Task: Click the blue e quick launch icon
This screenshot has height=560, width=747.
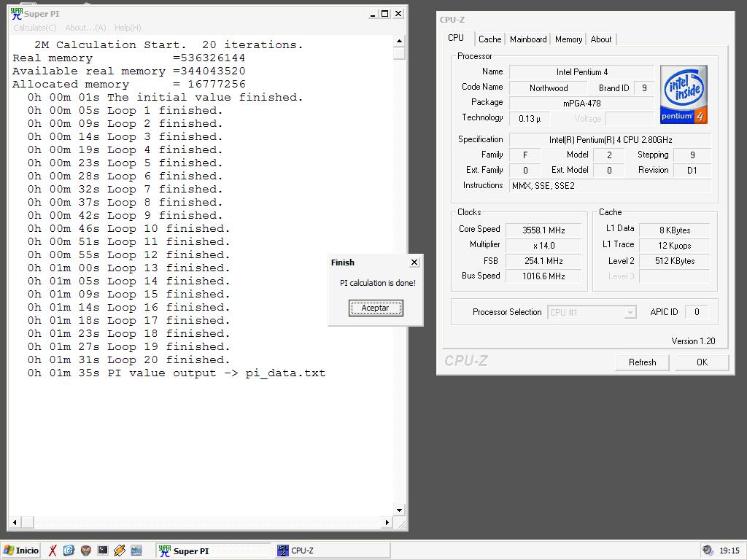Action: (x=69, y=551)
